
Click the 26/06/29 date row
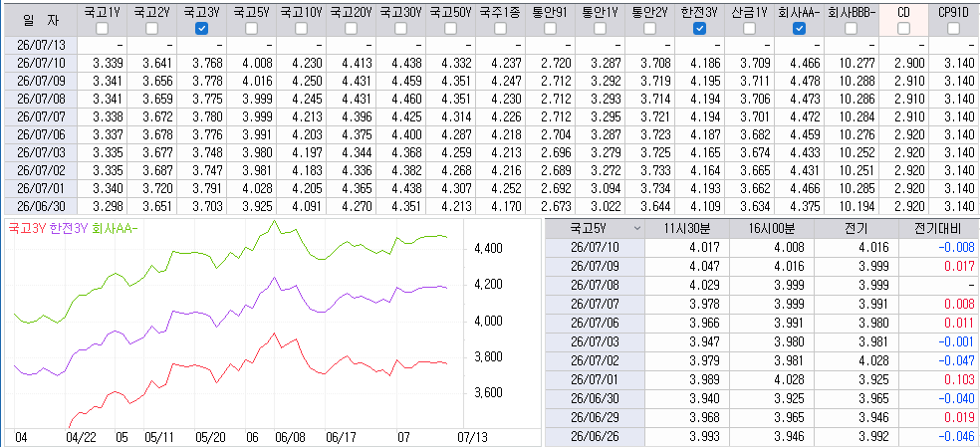[595, 418]
